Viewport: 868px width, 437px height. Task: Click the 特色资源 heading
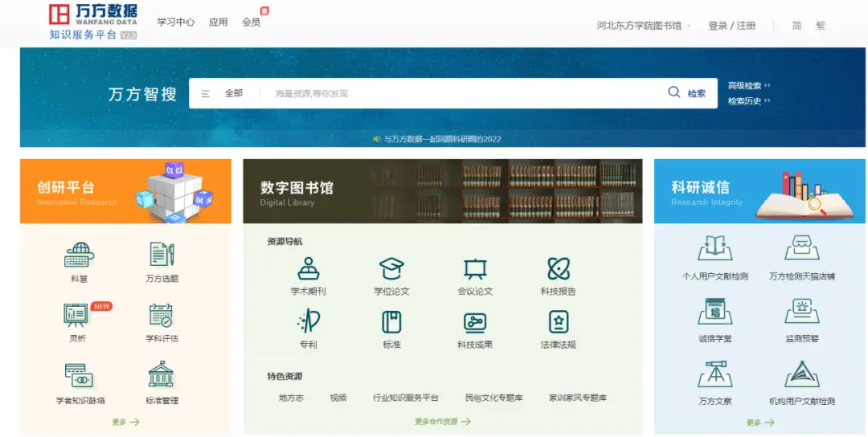pos(285,376)
